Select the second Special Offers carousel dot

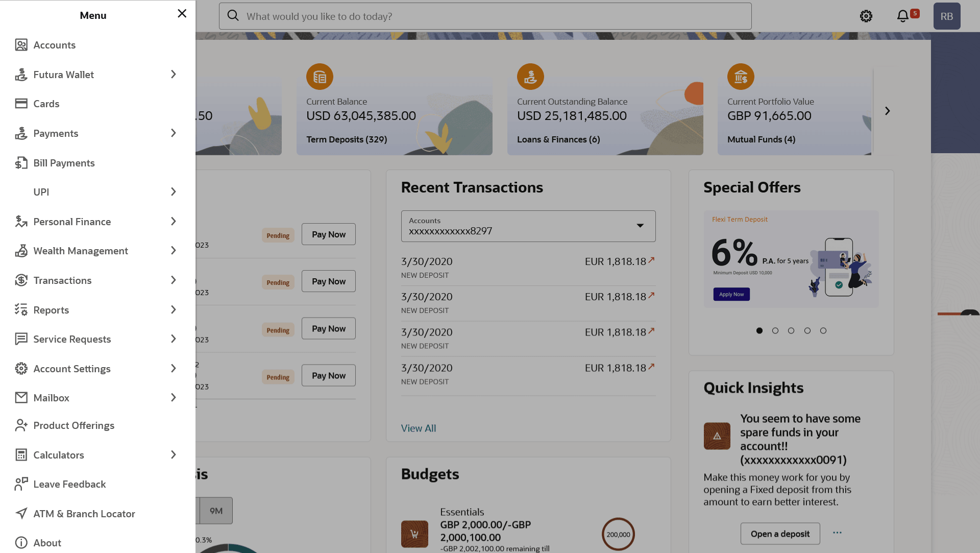click(775, 331)
